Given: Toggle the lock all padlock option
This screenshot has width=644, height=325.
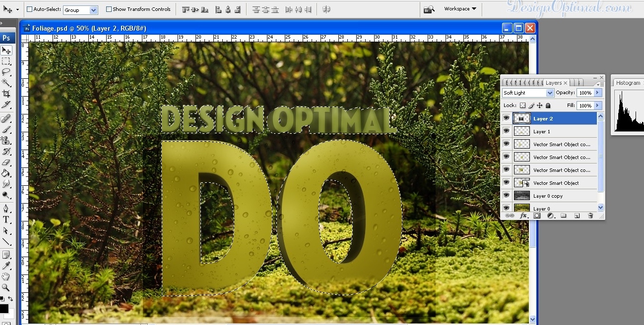Looking at the screenshot, I should click(548, 106).
